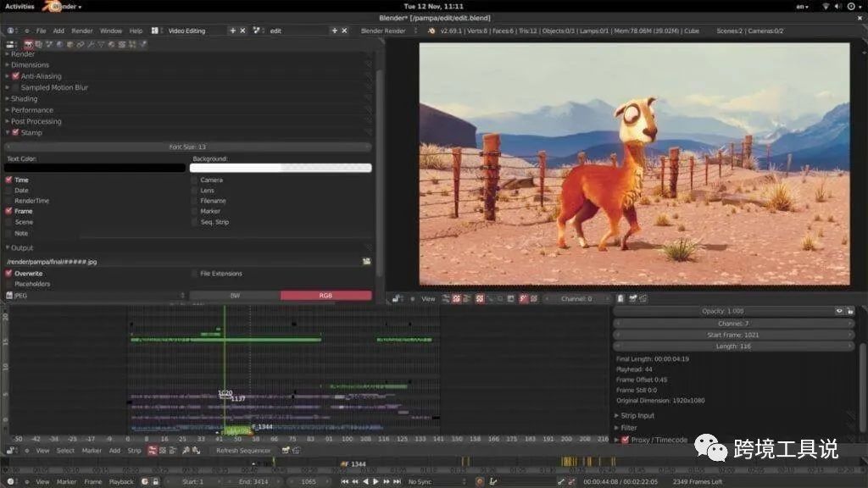868x488 pixels.
Task: Open the Strip menu in sequencer
Action: pyautogui.click(x=134, y=451)
